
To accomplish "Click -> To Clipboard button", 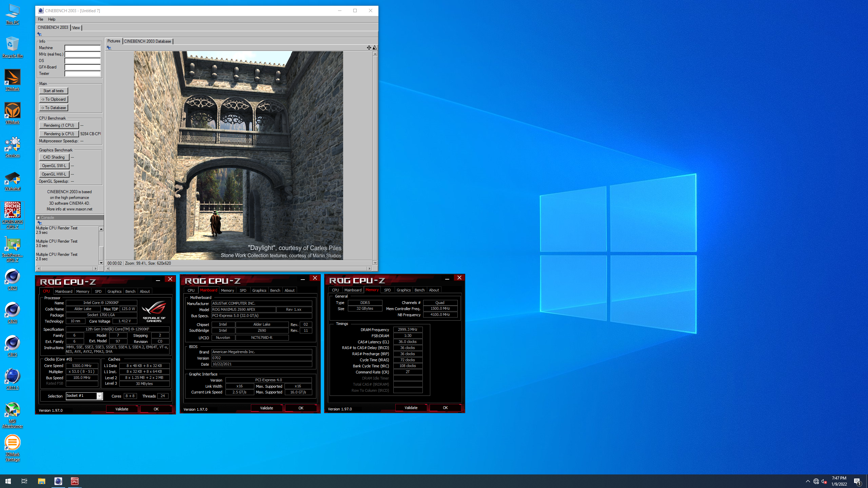I will coord(54,99).
